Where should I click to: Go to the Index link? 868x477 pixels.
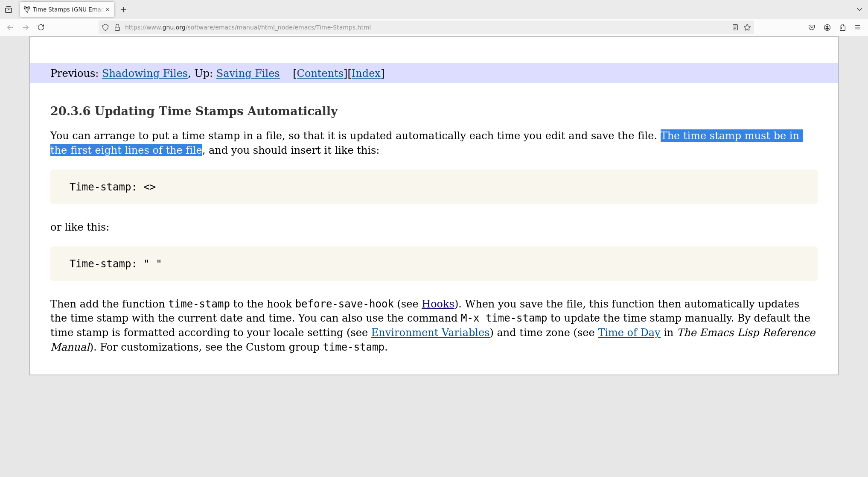(x=366, y=73)
